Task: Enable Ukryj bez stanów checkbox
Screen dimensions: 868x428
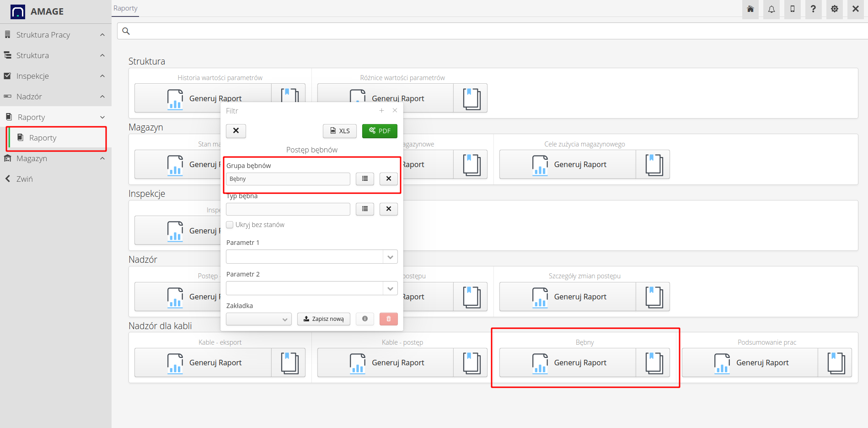Action: (x=230, y=225)
